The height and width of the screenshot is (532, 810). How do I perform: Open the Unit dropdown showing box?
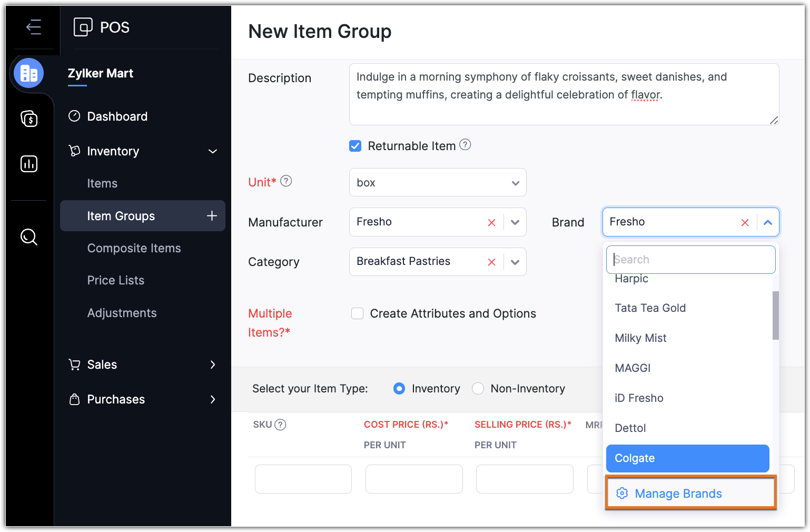coord(437,183)
